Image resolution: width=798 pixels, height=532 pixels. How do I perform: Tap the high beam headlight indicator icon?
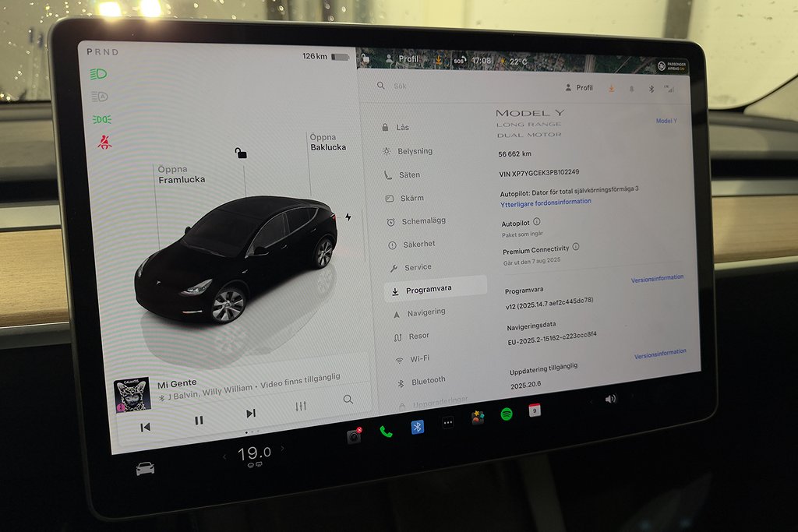tap(98, 74)
